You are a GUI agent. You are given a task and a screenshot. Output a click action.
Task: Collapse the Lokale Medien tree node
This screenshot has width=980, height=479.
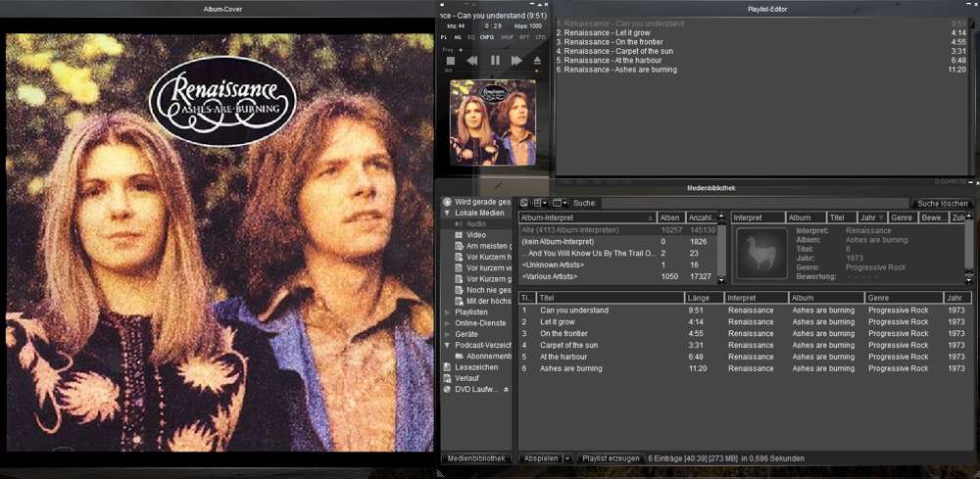[x=448, y=213]
